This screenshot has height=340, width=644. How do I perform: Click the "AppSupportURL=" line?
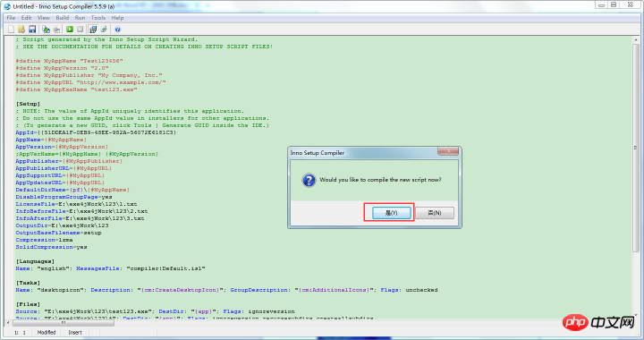60,175
